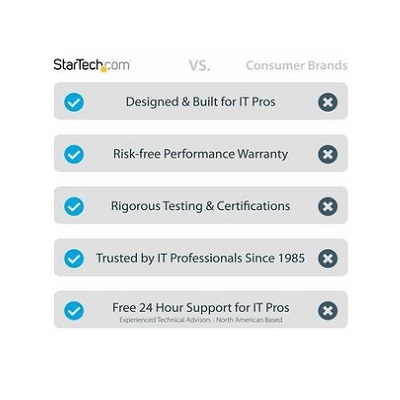This screenshot has height=400, width=400.
Task: Click the dark X icon in Free 24 Hour Support row
Action: coord(328,311)
